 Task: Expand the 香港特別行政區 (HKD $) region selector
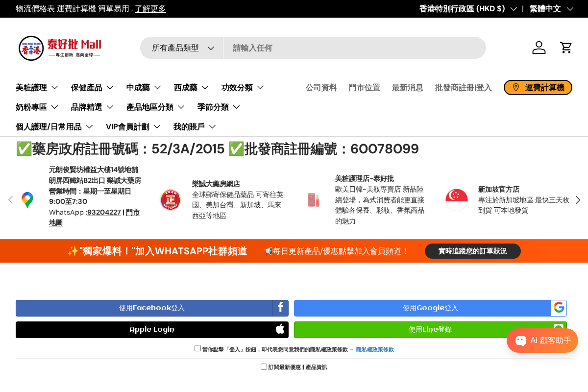468,8
